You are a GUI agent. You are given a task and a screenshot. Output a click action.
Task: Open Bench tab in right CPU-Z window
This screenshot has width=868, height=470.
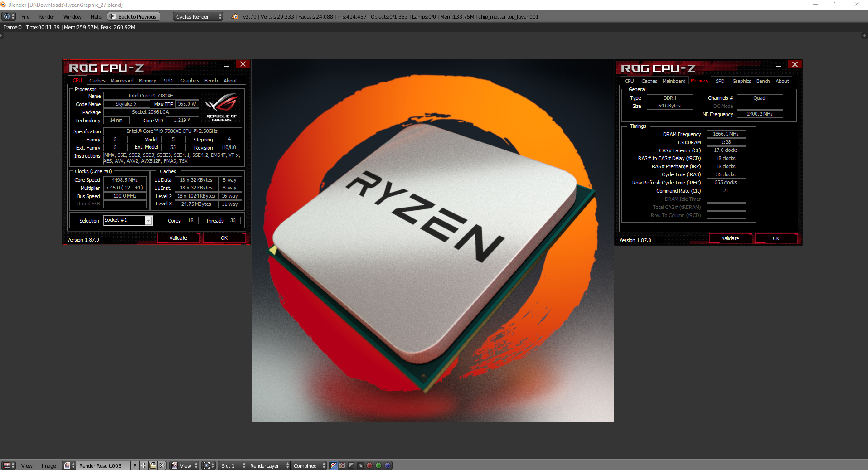tap(763, 81)
